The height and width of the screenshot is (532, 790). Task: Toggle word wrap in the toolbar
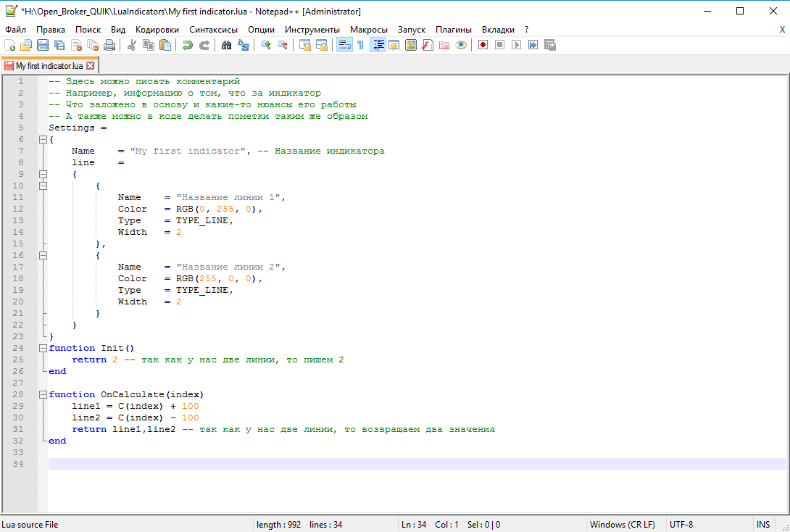pos(344,46)
